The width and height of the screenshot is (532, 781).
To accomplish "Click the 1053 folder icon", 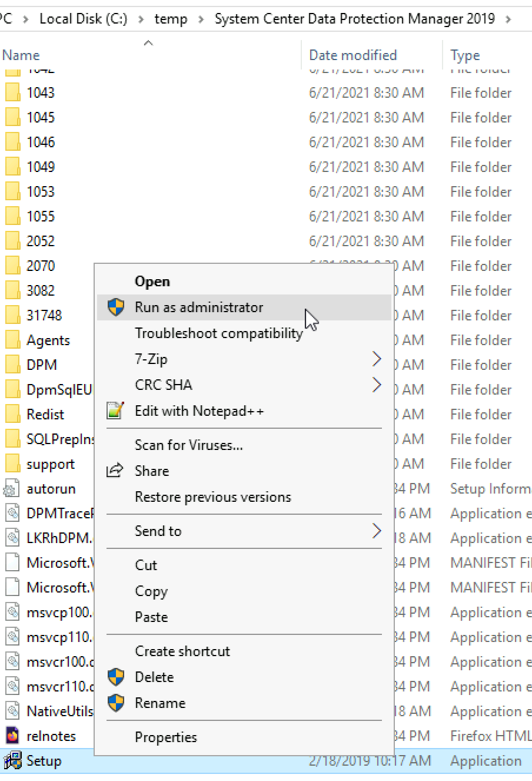I will click(x=12, y=192).
